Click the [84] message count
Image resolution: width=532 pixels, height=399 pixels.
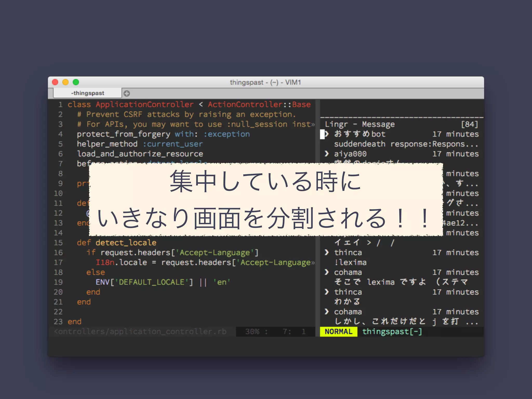[x=470, y=124]
